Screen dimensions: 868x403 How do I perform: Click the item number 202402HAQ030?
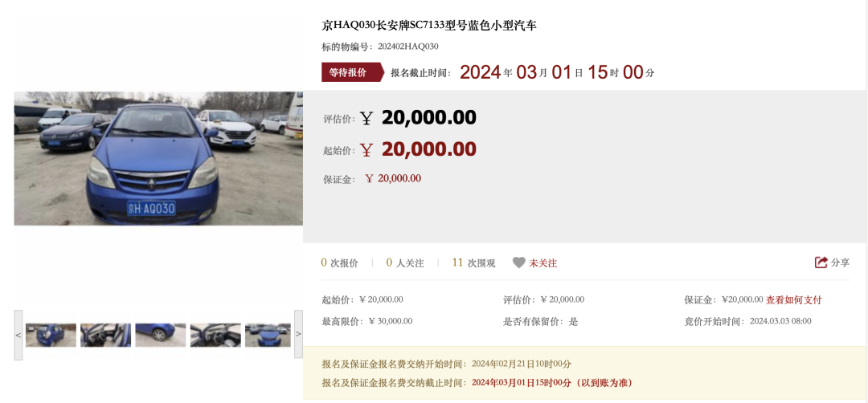coord(408,47)
